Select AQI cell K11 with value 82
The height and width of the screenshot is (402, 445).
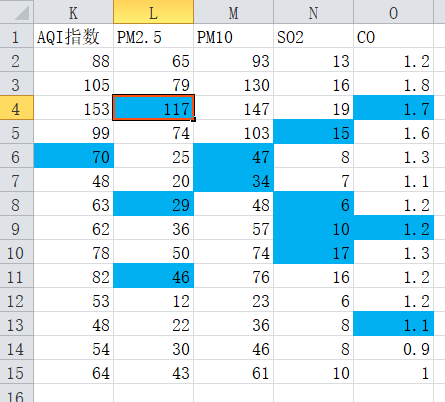click(74, 276)
